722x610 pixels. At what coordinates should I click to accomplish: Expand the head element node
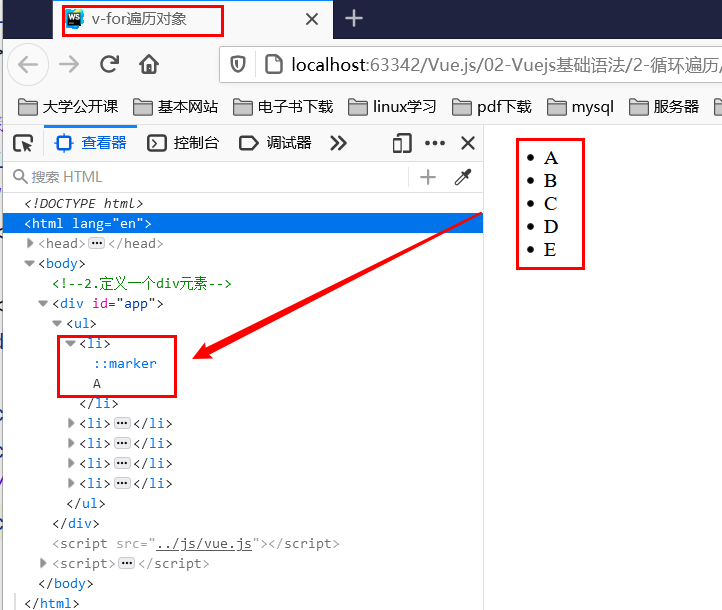(x=30, y=243)
